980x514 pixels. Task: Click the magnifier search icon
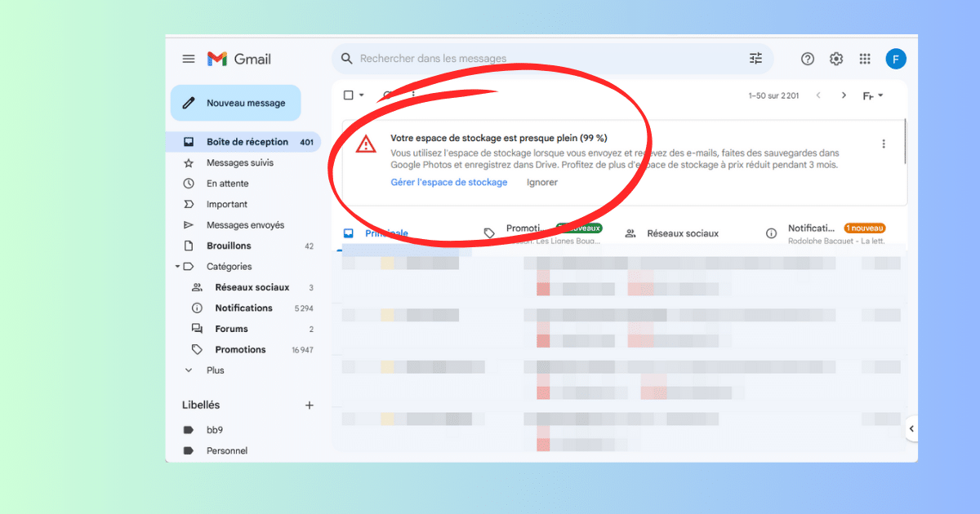[x=347, y=59]
